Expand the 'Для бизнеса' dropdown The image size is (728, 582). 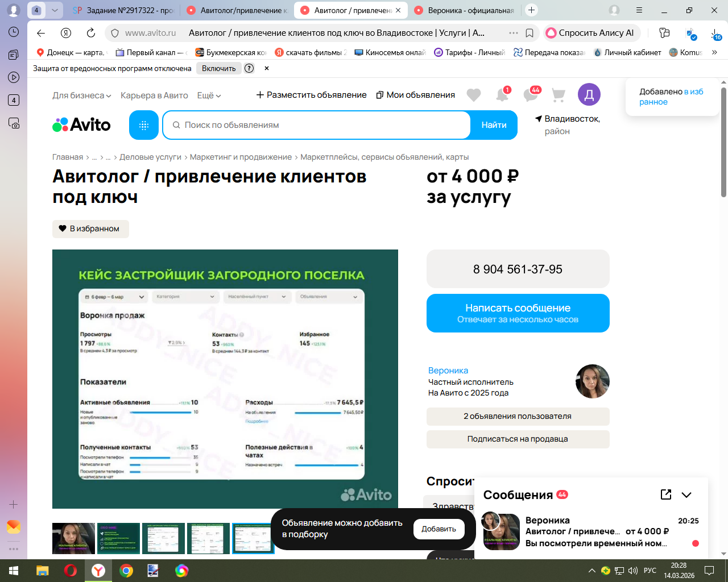pyautogui.click(x=82, y=95)
